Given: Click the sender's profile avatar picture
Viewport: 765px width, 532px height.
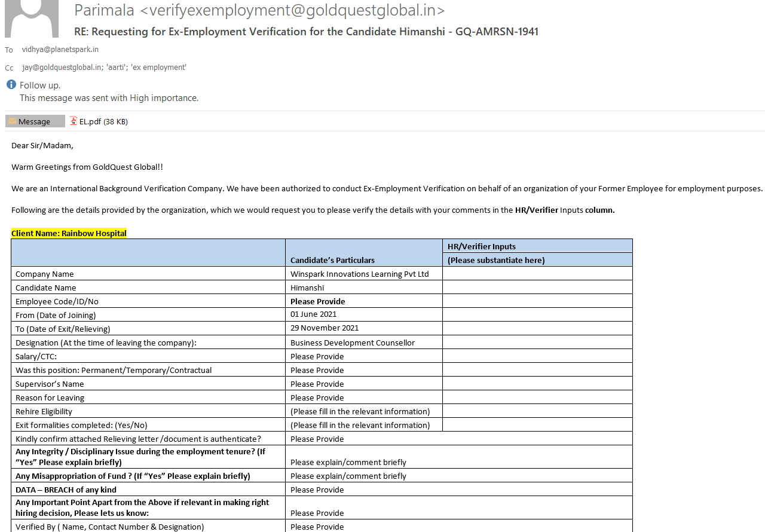Looking at the screenshot, I should [x=32, y=18].
